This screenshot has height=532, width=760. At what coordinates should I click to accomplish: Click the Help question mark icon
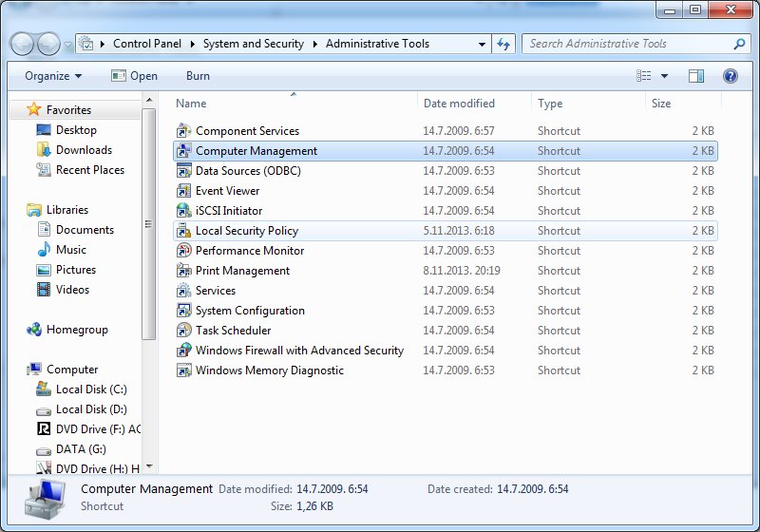tap(731, 76)
